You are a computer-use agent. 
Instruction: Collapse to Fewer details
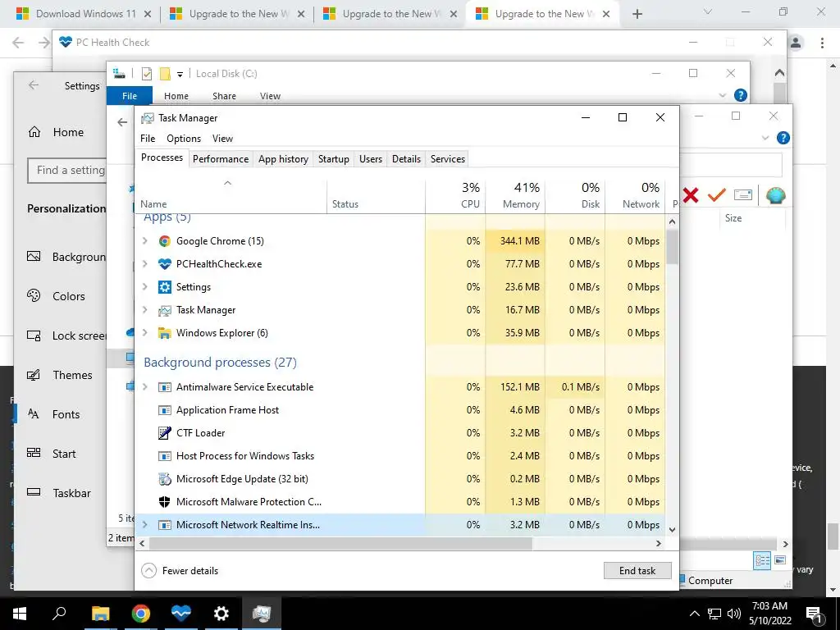click(x=180, y=571)
